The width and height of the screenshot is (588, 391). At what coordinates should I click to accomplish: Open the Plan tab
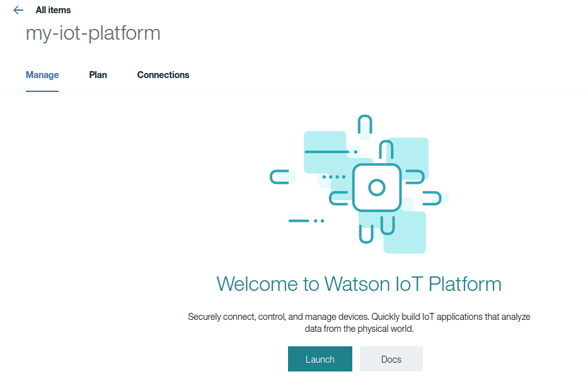pyautogui.click(x=98, y=75)
